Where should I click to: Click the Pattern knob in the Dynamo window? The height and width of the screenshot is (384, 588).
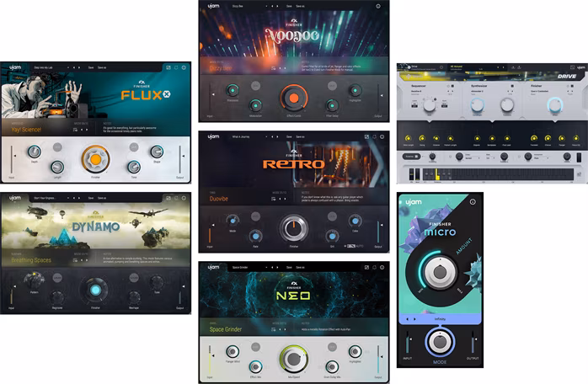[35, 280]
